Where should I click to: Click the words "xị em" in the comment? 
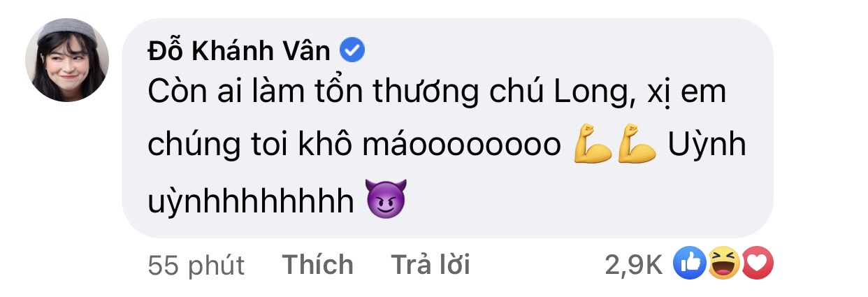click(683, 94)
